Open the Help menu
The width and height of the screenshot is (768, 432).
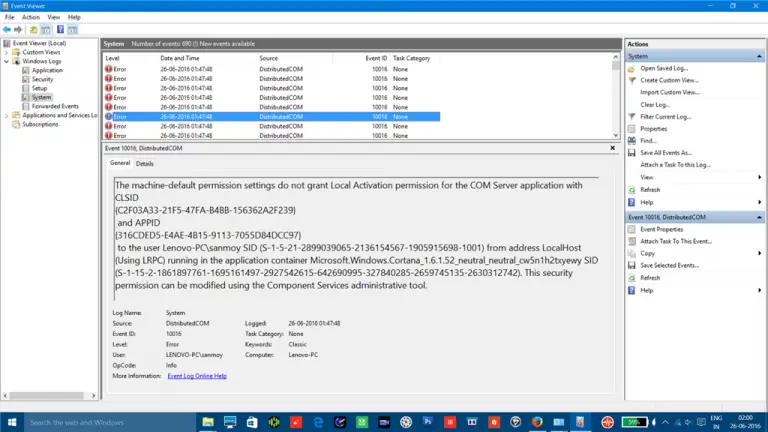(x=74, y=17)
